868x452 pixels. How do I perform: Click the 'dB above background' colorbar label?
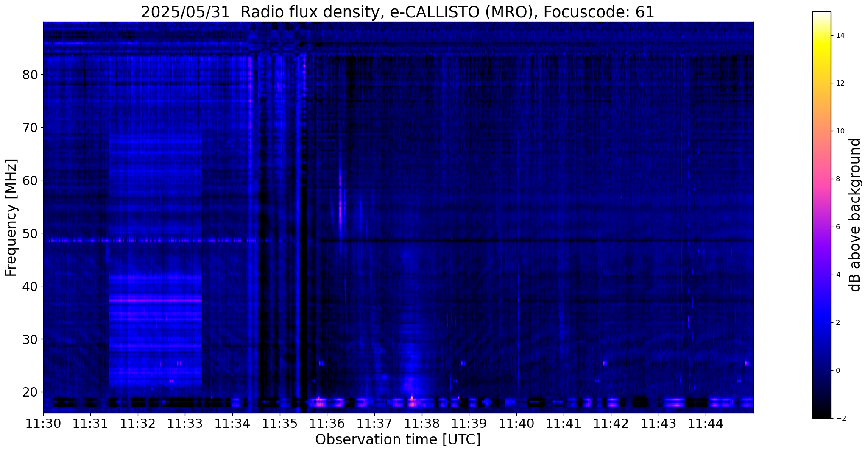[855, 215]
